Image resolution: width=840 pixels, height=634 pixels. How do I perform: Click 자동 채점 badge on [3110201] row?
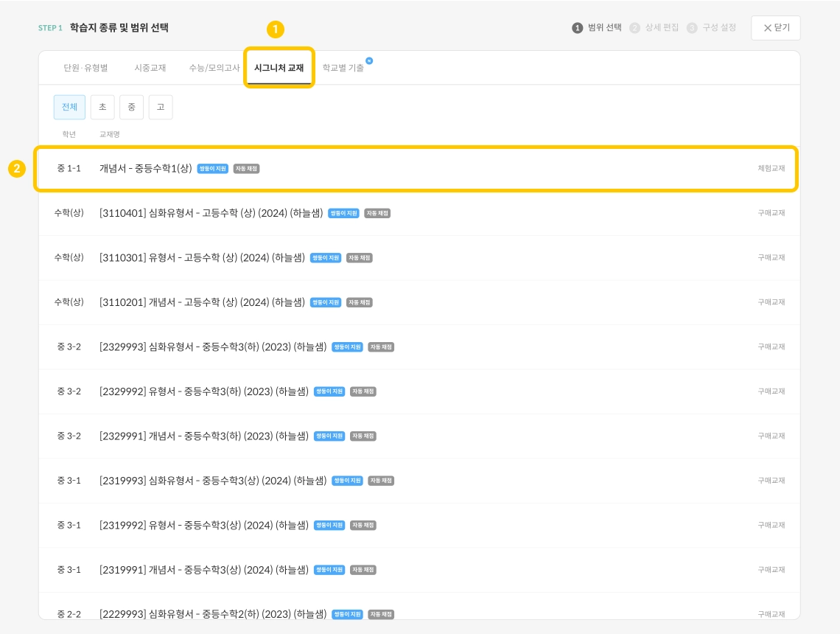tap(360, 302)
